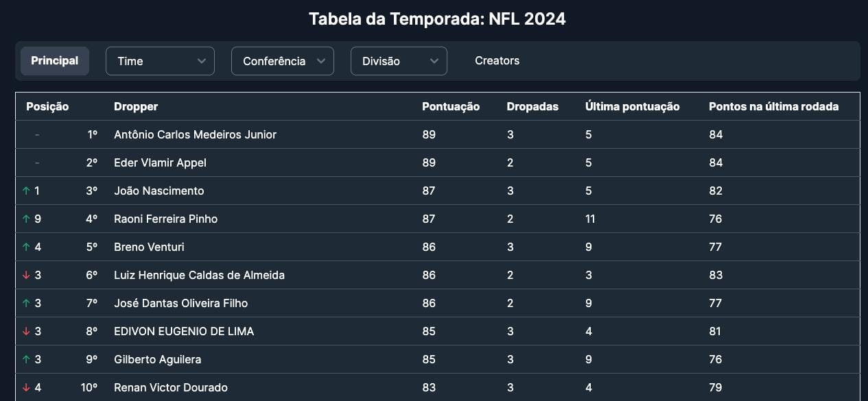Screen dimensions: 868x401
Task: Click green up arrow in Raoni Ferreira Pinho row
Action: (x=26, y=219)
